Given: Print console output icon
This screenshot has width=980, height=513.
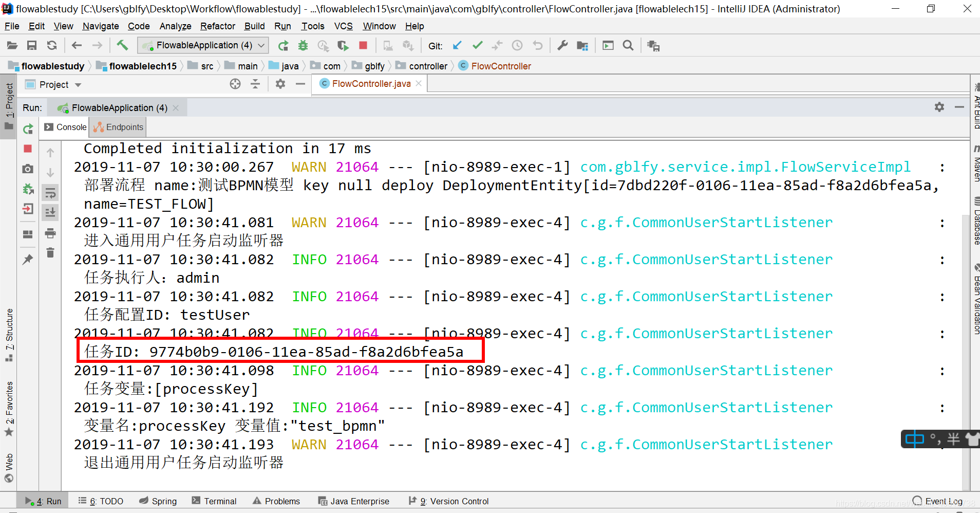Looking at the screenshot, I should pos(50,233).
